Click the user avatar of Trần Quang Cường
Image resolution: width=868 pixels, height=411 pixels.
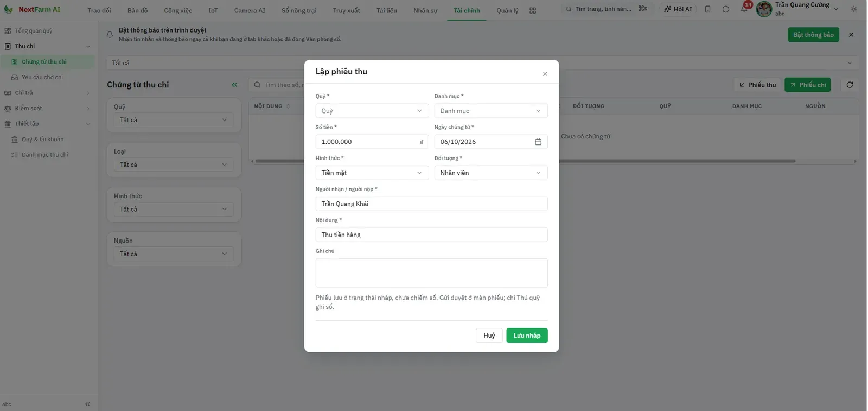(x=764, y=9)
